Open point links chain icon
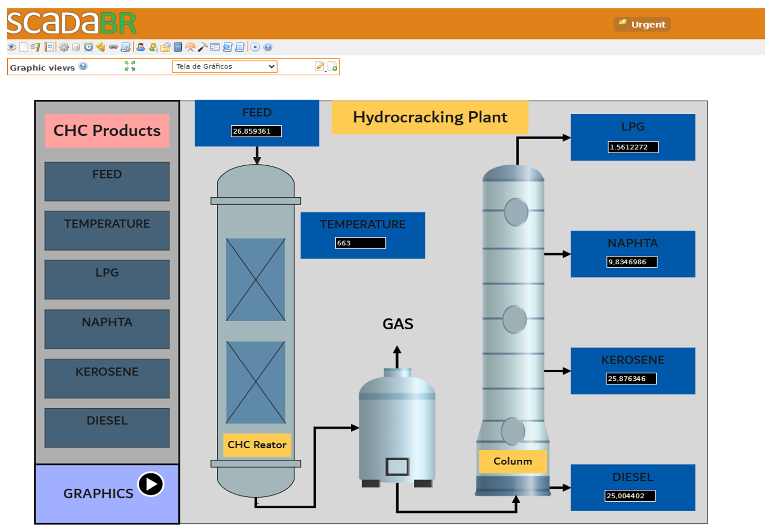774x532 pixels. click(x=113, y=47)
